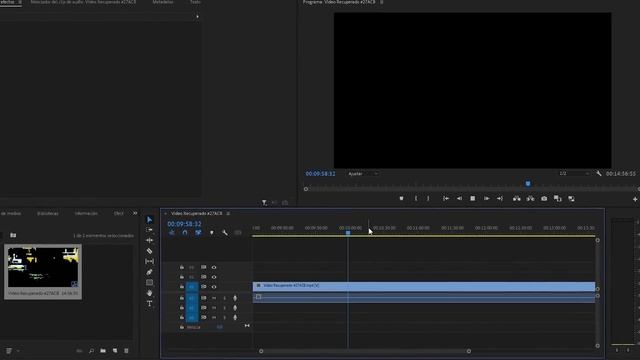The width and height of the screenshot is (640, 360).
Task: Go to Out point in Program Monitor
Action: (500, 199)
